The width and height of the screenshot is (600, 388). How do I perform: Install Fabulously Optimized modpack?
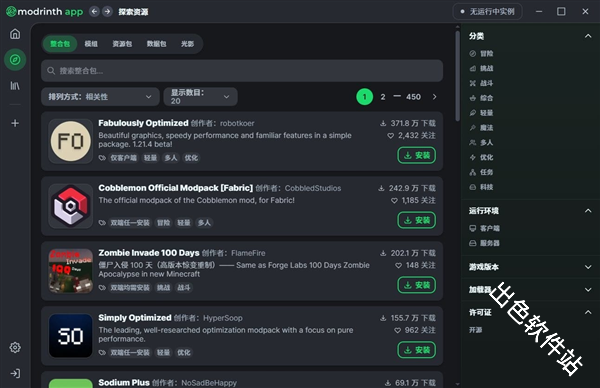pos(417,155)
